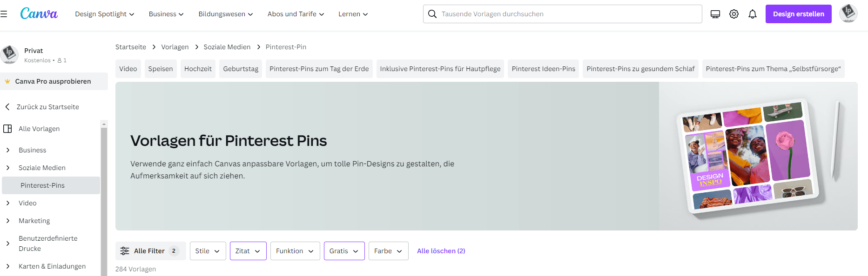This screenshot has height=276, width=868.
Task: Click the sidebar scrollbar up arrow
Action: pos(104,124)
